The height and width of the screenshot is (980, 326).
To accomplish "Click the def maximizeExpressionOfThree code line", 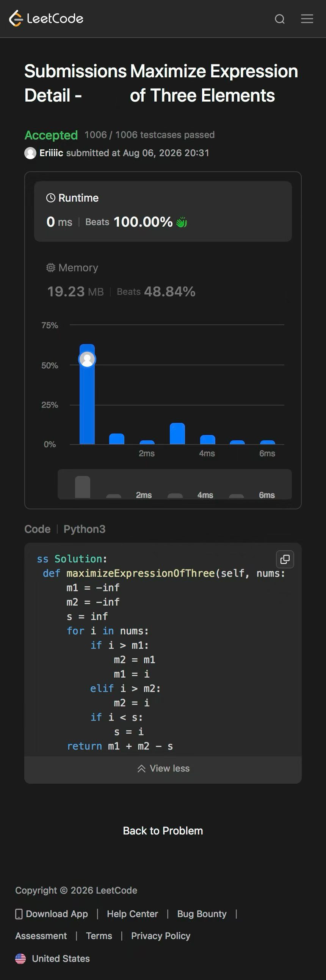I will pos(164,573).
